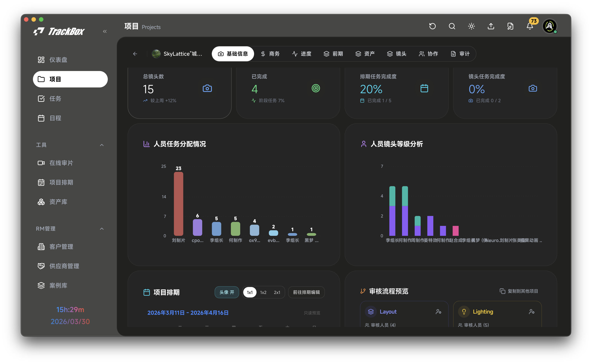Click camera icon in 镜头任务完成度 card
Screen dimensions: 592x364
[x=533, y=88]
